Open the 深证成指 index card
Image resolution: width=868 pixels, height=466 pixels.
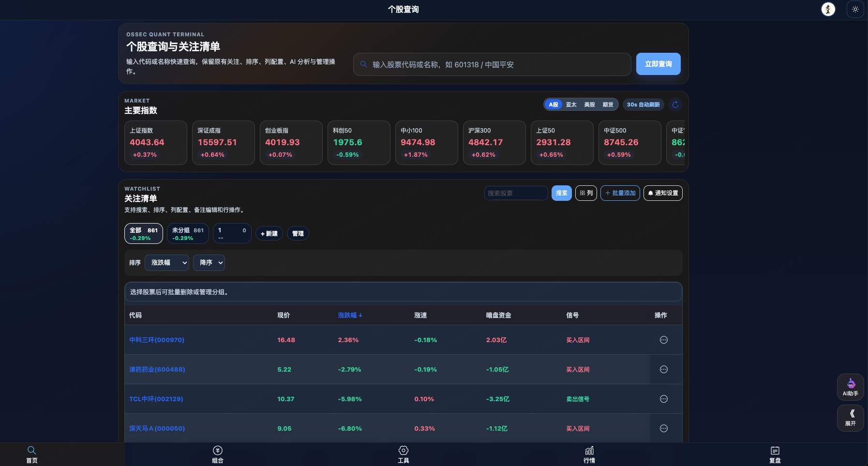[x=224, y=143]
